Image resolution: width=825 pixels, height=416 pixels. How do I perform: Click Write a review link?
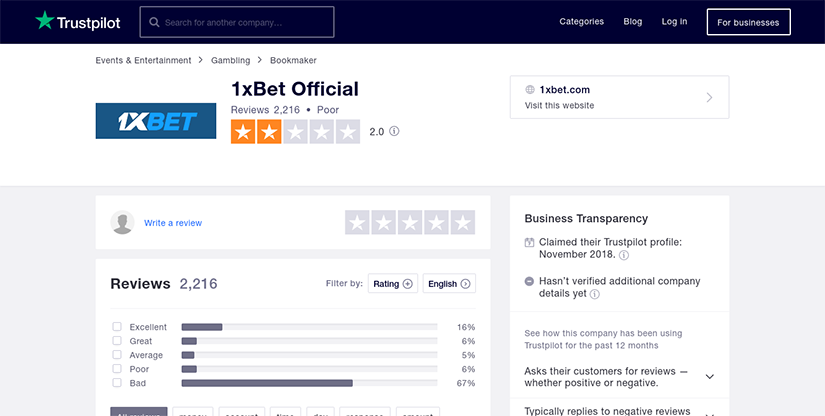click(173, 223)
